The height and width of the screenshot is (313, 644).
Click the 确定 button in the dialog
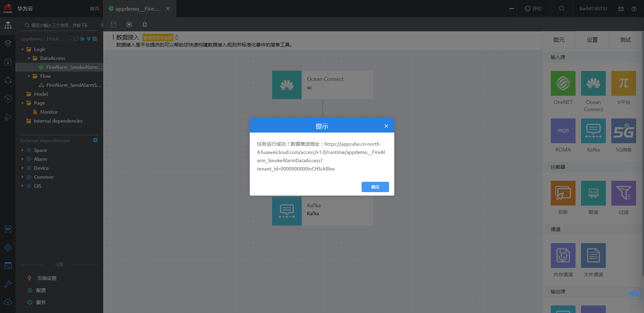[x=375, y=187]
